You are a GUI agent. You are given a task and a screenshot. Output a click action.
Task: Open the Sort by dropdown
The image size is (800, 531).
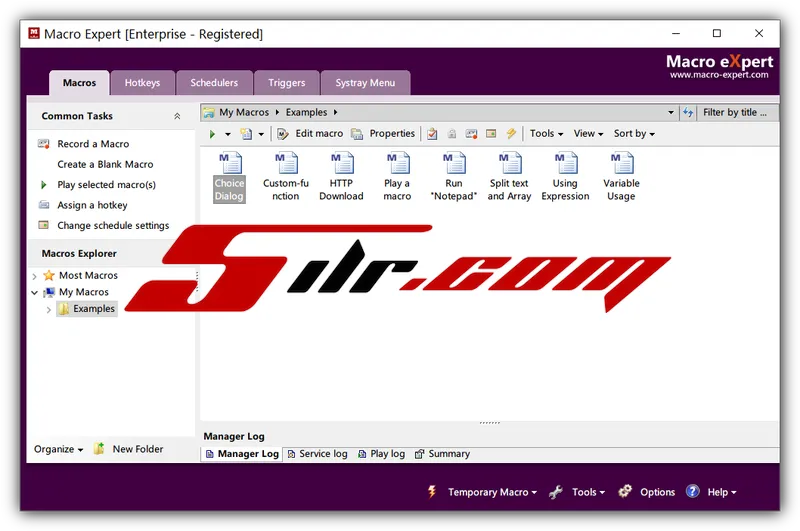634,134
